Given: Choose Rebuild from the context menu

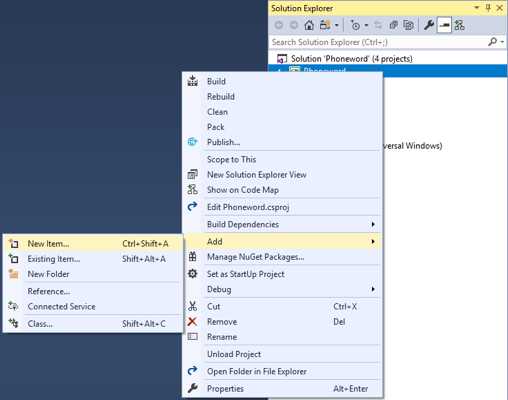Looking at the screenshot, I should [x=282, y=97].
